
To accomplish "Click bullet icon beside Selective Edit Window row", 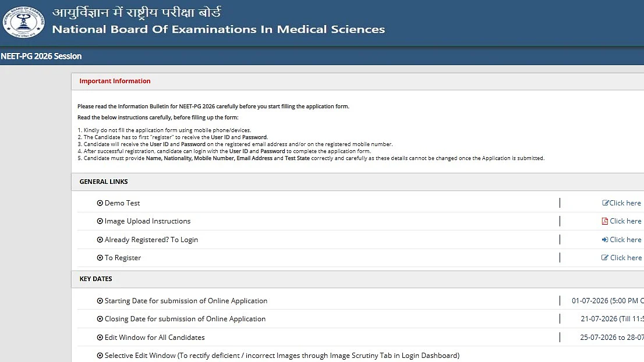I will pyautogui.click(x=100, y=356).
